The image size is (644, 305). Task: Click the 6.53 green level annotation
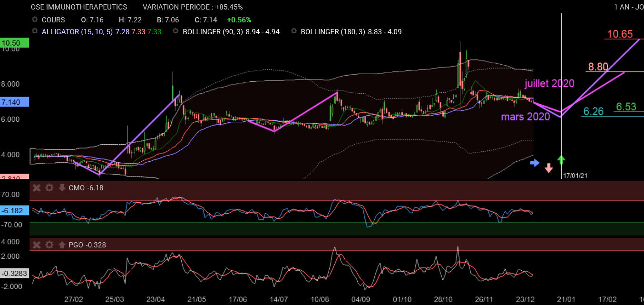point(626,107)
